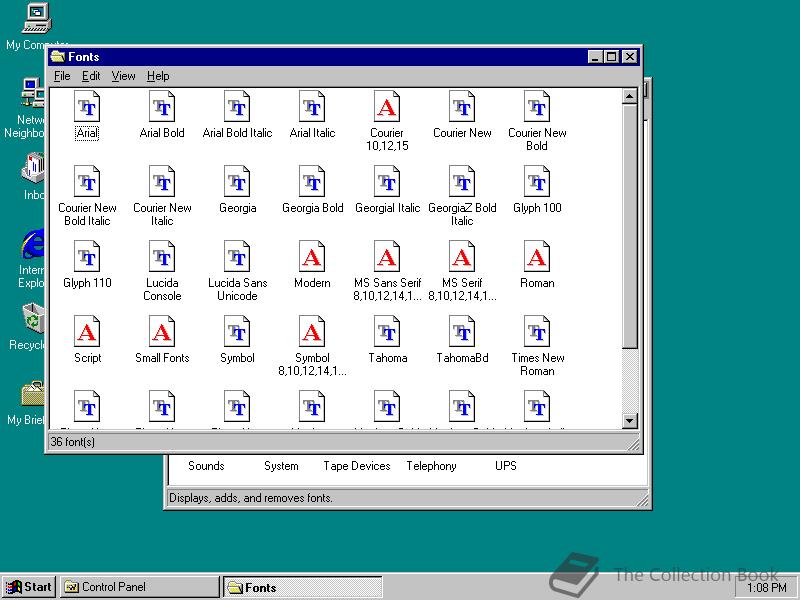800x600 pixels.
Task: Click the Start button
Action: pyautogui.click(x=29, y=587)
